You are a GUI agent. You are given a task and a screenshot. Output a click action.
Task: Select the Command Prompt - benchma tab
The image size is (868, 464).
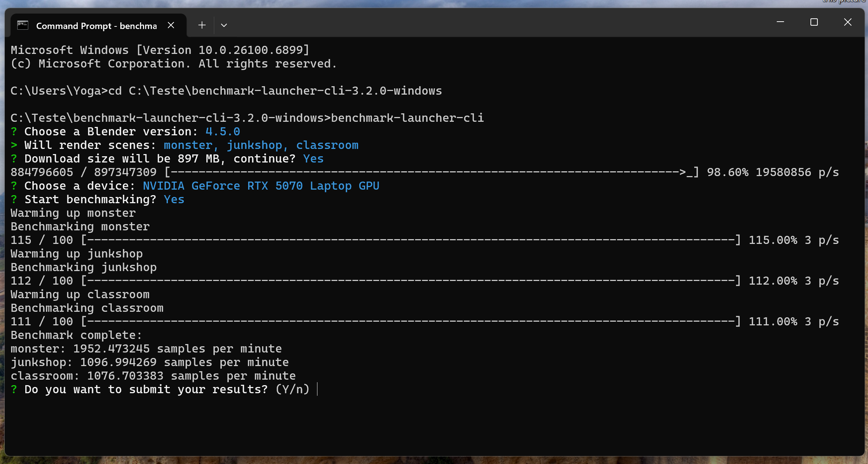[x=96, y=26]
